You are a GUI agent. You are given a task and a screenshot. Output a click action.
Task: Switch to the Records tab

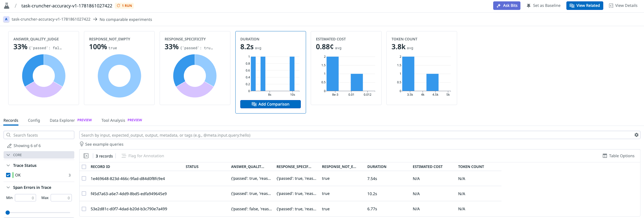pyautogui.click(x=11, y=120)
